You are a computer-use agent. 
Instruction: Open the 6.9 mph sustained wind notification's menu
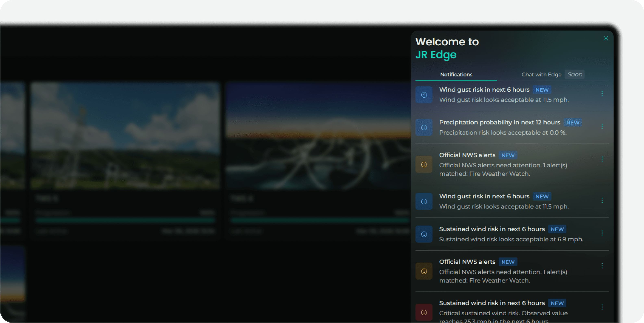602,233
